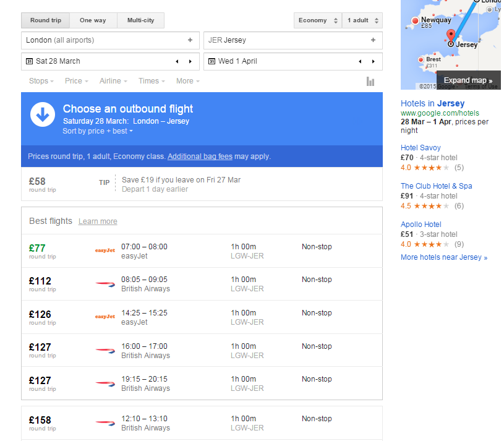504x441 pixels.
Task: Click the Brest marker on the map
Action: click(x=421, y=60)
